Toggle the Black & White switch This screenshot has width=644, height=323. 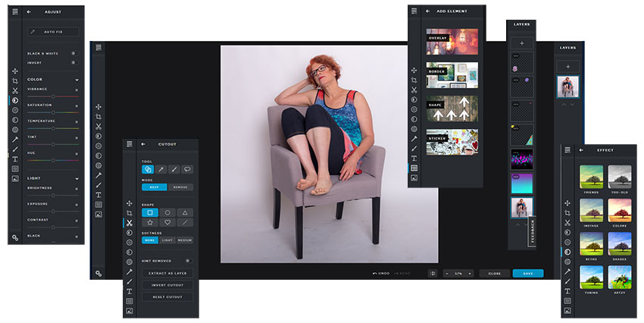coord(73,54)
